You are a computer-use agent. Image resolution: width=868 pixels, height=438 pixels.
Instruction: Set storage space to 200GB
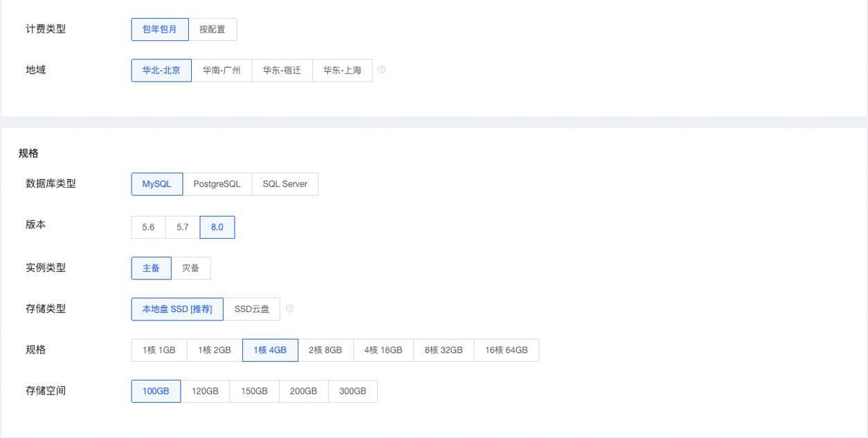[x=303, y=391]
